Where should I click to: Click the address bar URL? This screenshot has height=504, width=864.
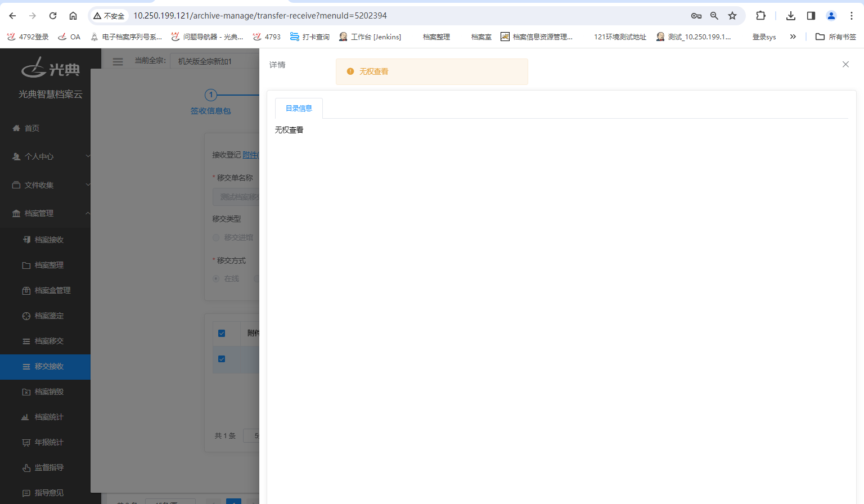click(x=260, y=16)
